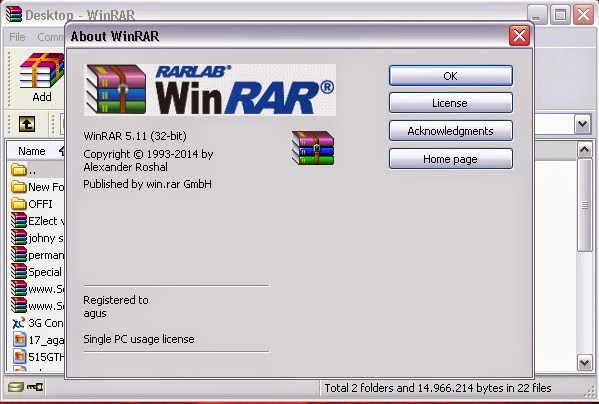Click scroll up arrow of file list
599x404 pixels.
[584, 150]
